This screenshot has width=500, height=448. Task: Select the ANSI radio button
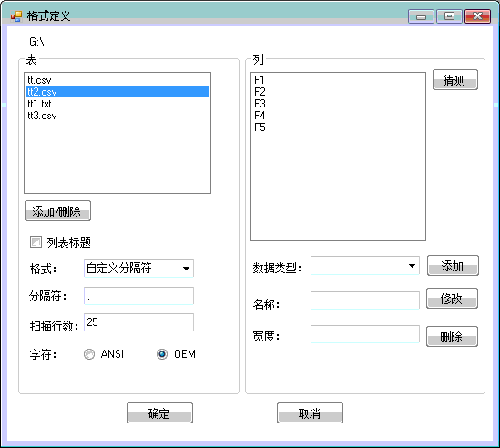tap(89, 354)
